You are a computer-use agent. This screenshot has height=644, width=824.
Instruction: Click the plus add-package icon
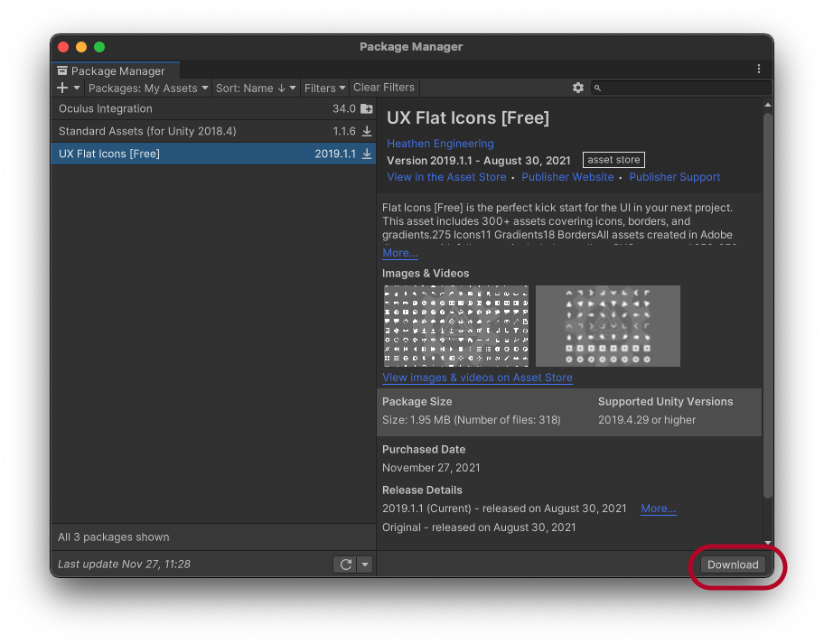click(62, 88)
